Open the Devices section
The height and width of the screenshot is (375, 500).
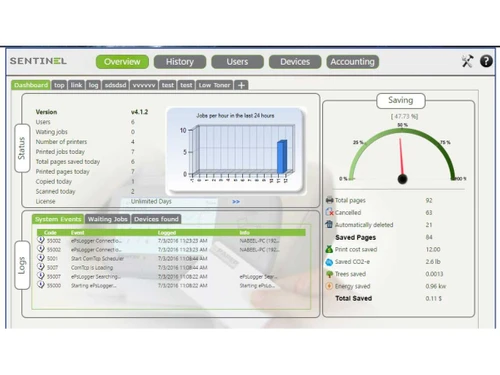pyautogui.click(x=295, y=62)
